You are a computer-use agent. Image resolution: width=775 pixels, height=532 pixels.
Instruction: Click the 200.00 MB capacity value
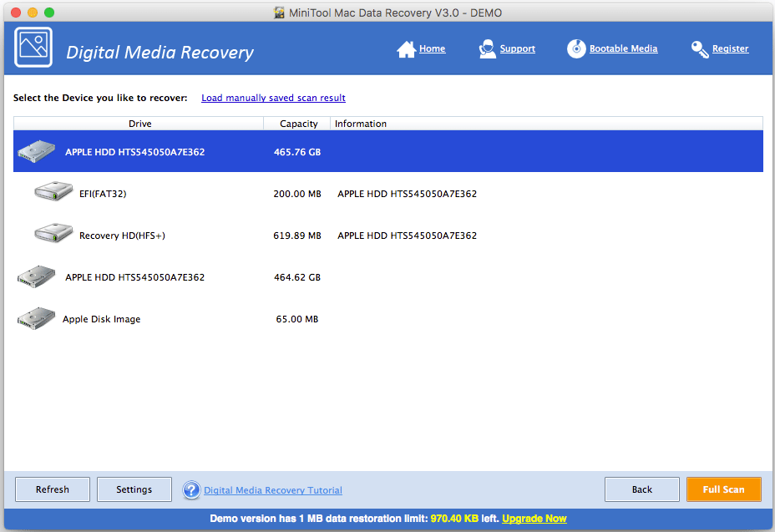[297, 194]
